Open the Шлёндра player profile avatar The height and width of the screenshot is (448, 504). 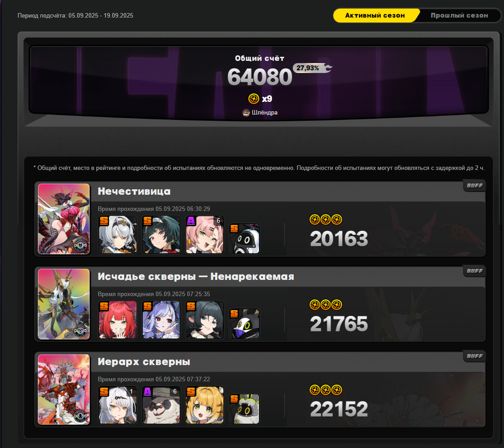[246, 113]
